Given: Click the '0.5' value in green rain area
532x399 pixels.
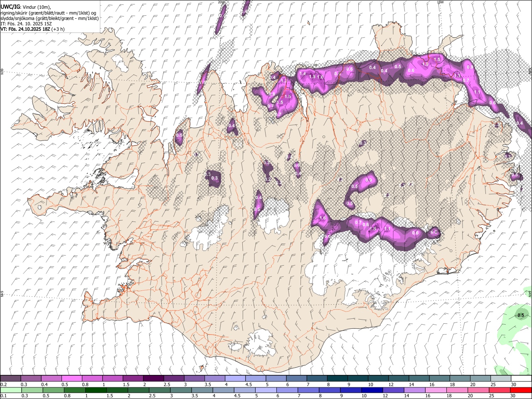Looking at the screenshot, I should pos(521,315).
